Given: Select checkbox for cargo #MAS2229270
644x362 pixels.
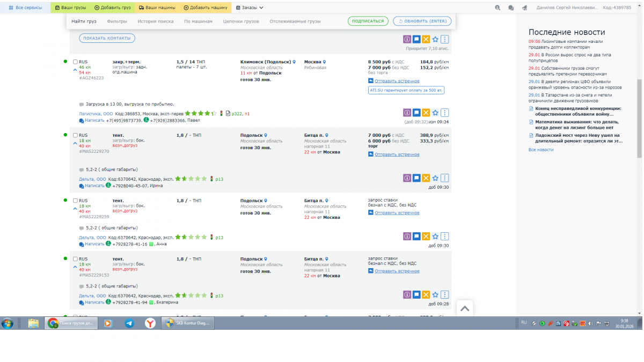Looking at the screenshot, I should pos(75,135).
